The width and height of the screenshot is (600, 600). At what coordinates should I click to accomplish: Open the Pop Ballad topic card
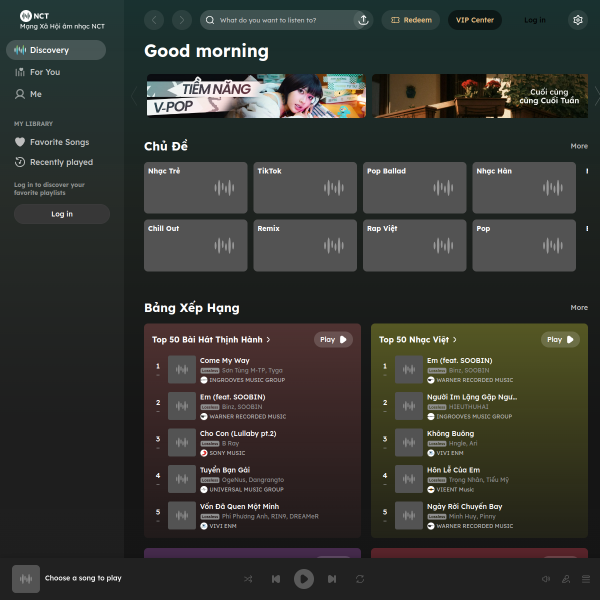[414, 188]
